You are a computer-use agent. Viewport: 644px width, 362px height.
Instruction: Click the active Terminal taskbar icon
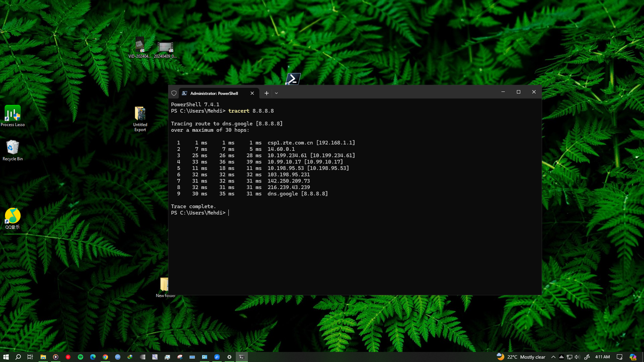tap(242, 357)
